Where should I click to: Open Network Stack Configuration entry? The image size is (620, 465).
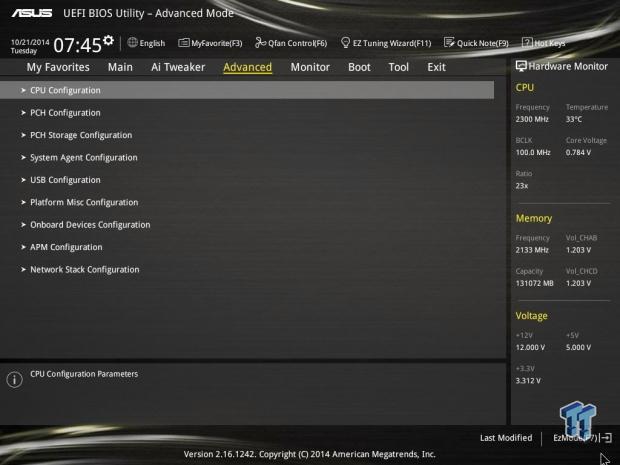click(85, 270)
